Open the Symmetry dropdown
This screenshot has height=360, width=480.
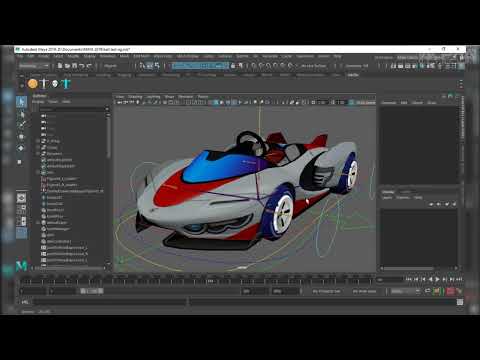point(358,66)
